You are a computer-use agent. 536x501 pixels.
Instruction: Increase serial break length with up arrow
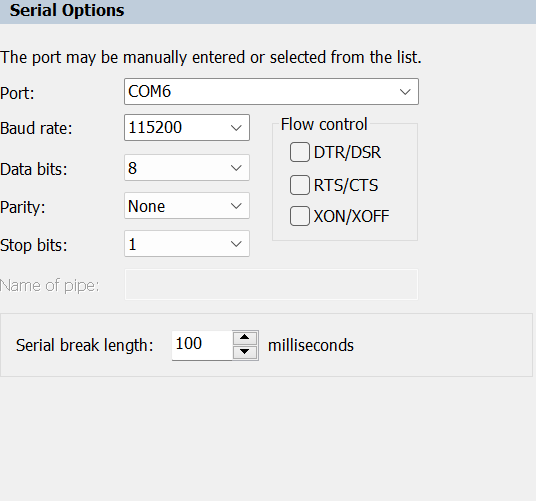coord(245,338)
